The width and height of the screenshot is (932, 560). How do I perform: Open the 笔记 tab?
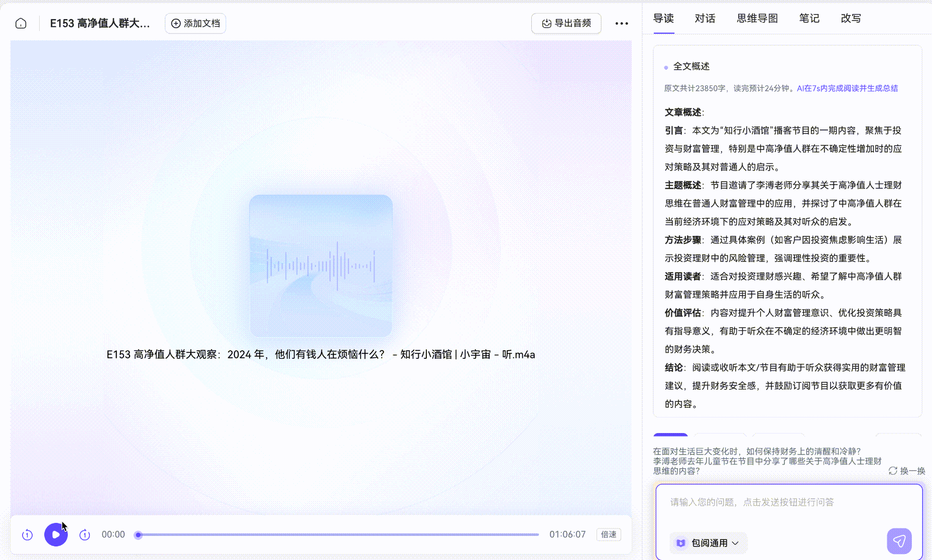809,18
